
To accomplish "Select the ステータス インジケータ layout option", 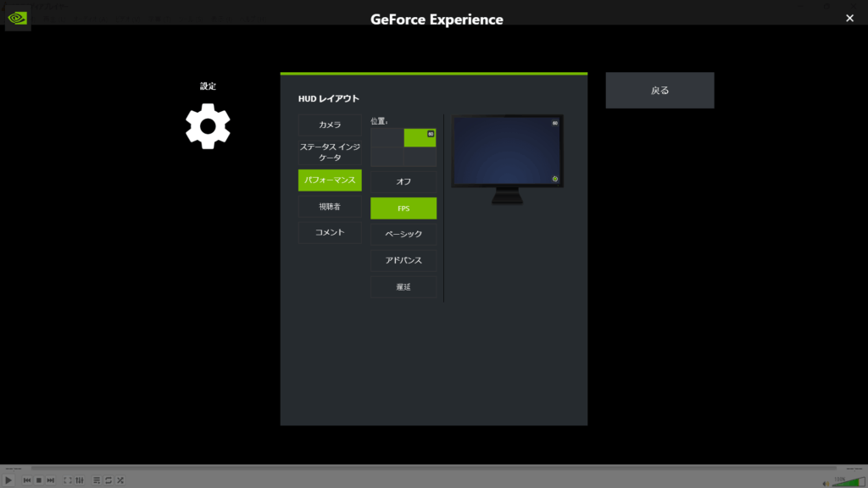I will click(x=330, y=152).
